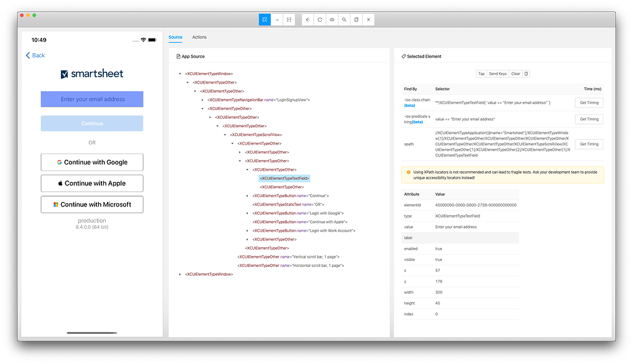
Task: Switch to the Actions tab
Action: 199,37
